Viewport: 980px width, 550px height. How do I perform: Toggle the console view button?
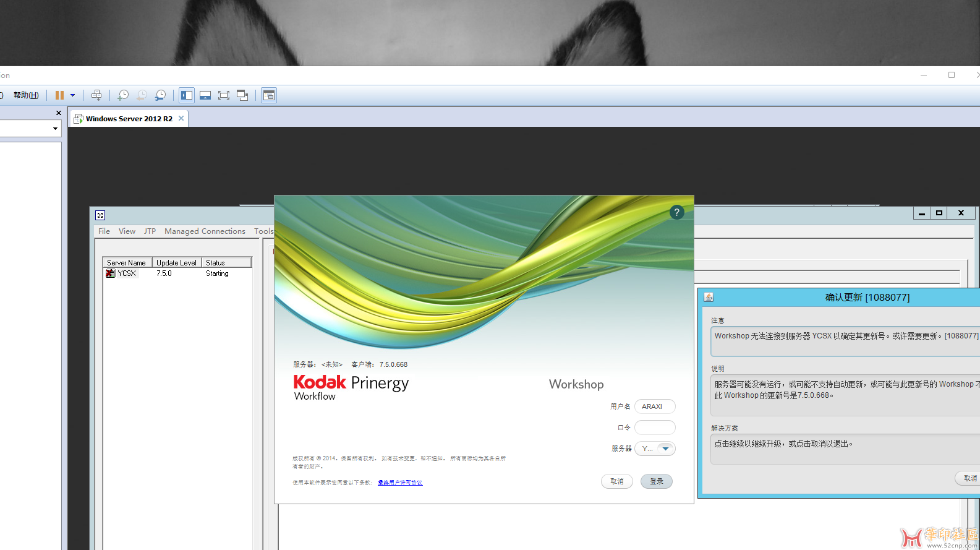[x=269, y=95]
